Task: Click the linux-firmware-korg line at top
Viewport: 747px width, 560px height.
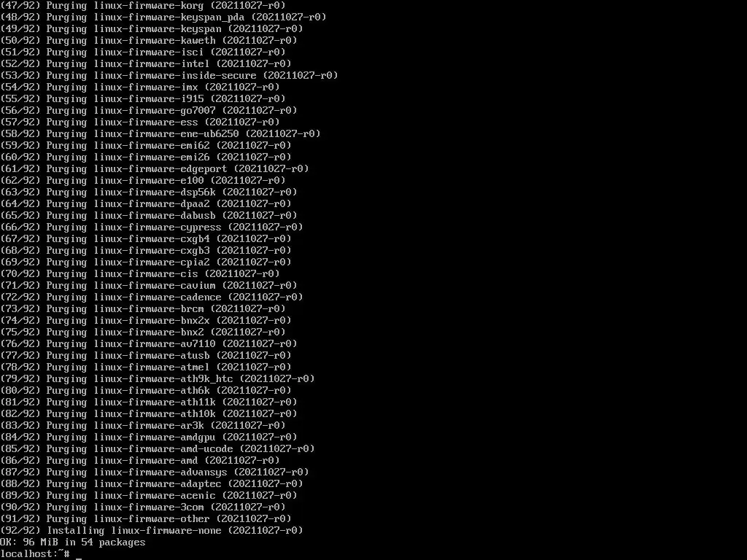Action: coord(143,5)
